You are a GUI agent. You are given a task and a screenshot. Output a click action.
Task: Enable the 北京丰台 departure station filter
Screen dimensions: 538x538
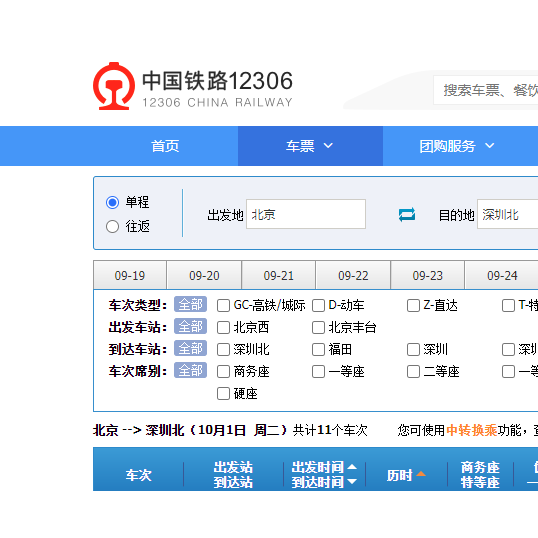pyautogui.click(x=318, y=327)
